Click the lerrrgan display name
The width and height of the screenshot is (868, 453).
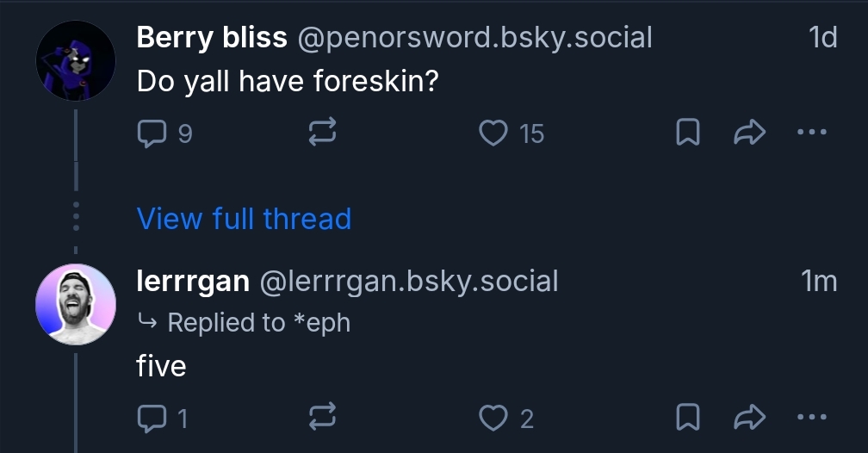pos(193,281)
